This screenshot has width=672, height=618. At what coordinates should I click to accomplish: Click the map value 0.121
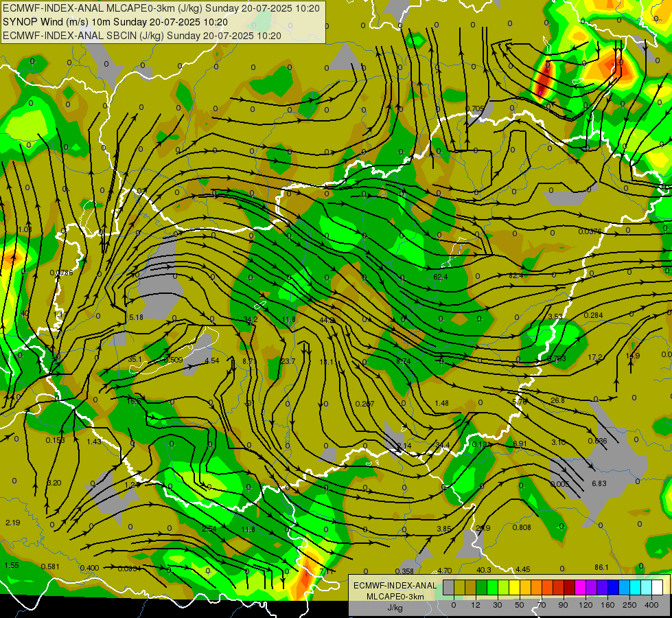tap(481, 444)
